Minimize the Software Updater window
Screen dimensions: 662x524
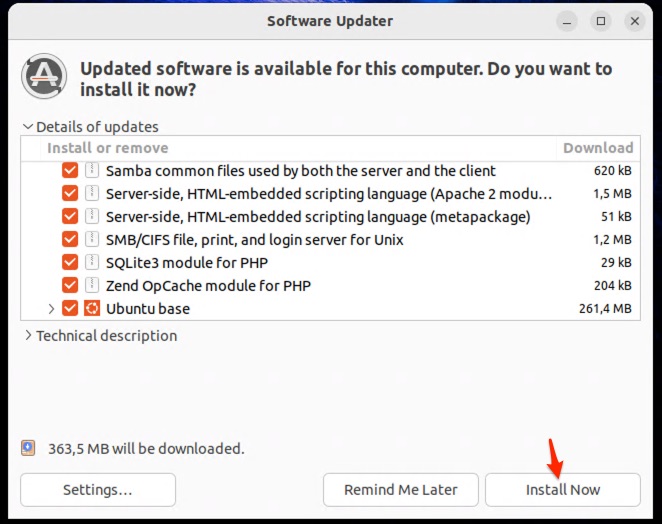(x=568, y=20)
